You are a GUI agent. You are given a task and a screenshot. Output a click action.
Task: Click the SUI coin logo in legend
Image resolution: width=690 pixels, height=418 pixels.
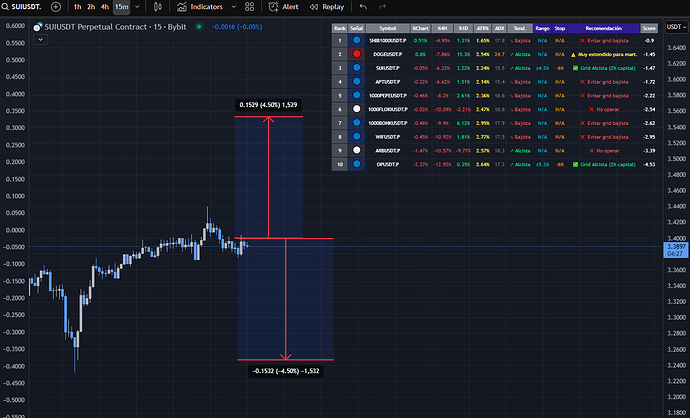(x=38, y=27)
